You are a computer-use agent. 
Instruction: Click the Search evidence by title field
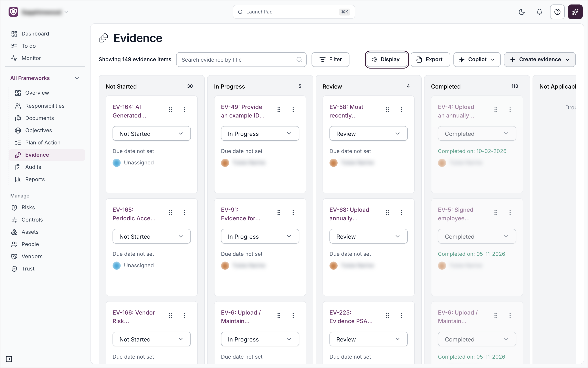[241, 60]
